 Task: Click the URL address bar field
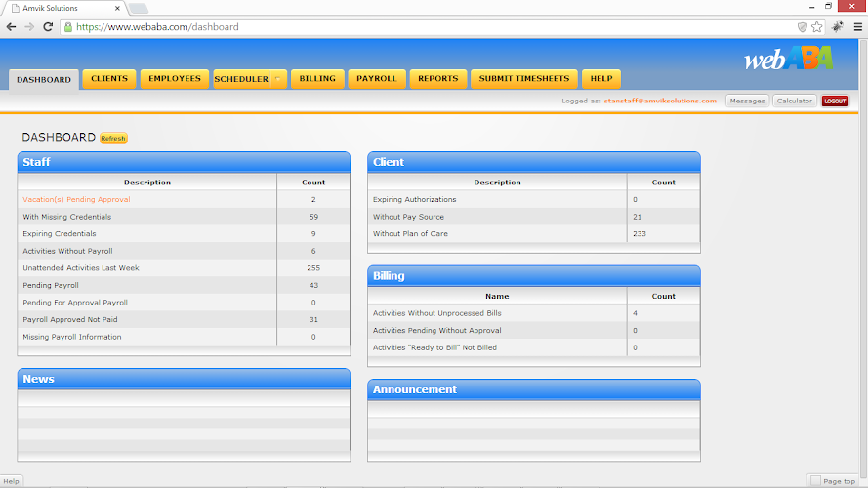[430, 27]
